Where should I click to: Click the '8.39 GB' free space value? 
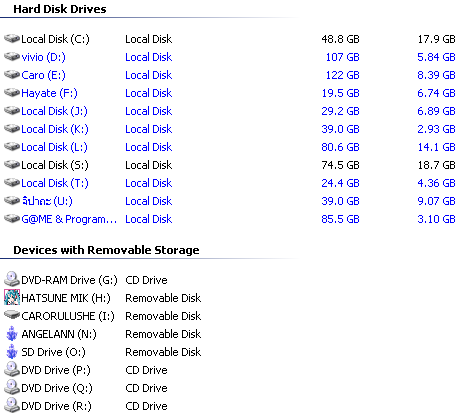point(436,75)
